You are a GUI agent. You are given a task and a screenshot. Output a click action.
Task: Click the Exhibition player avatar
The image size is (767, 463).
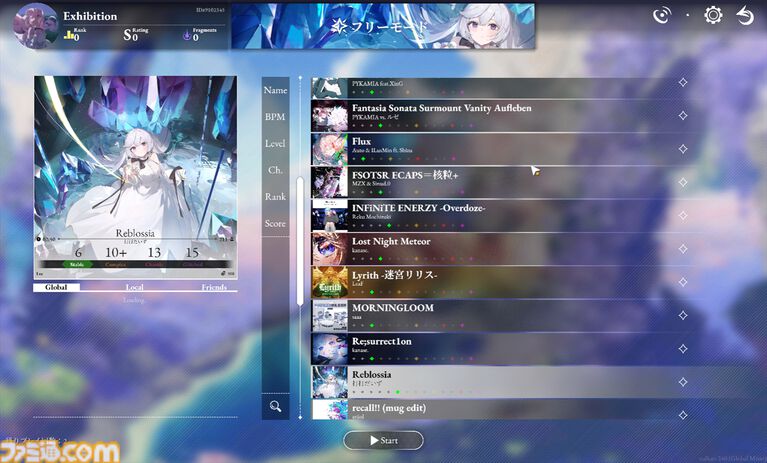click(35, 26)
